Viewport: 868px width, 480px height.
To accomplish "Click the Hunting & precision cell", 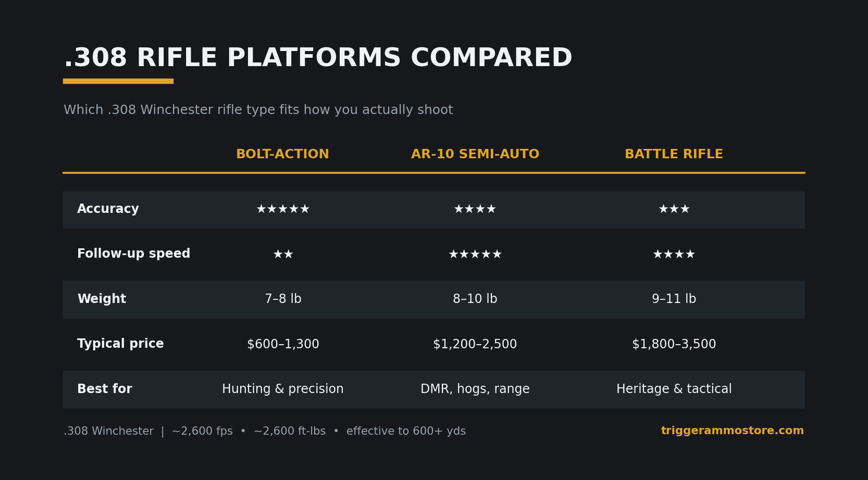I will [283, 389].
